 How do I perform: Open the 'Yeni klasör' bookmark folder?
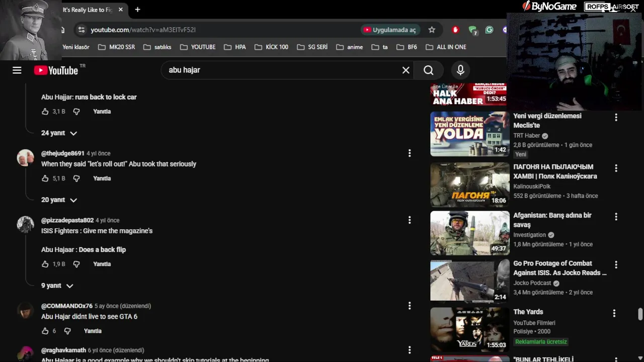tap(75, 47)
